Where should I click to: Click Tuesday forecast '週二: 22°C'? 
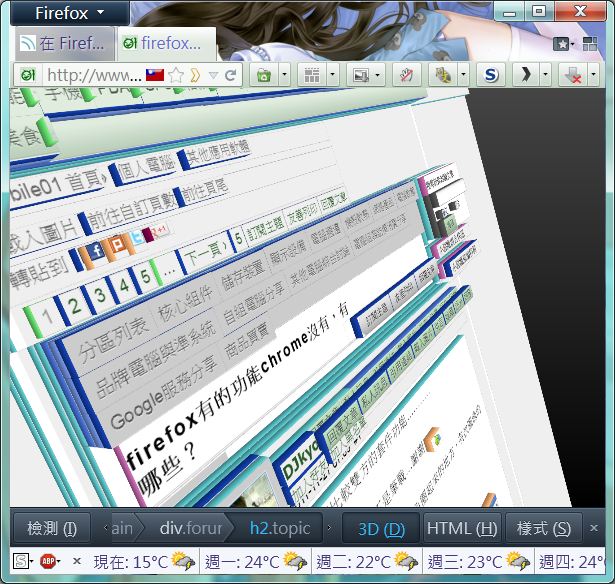(367, 562)
